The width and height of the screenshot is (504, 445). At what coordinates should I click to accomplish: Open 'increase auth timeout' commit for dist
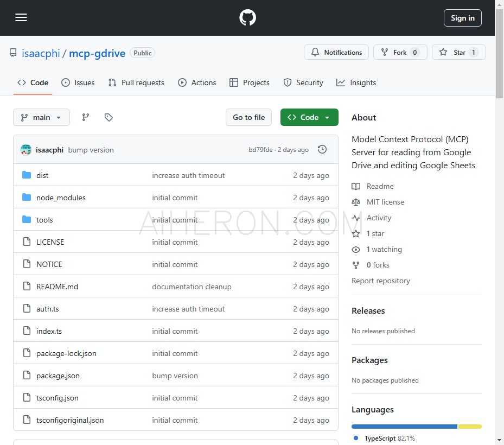point(188,175)
